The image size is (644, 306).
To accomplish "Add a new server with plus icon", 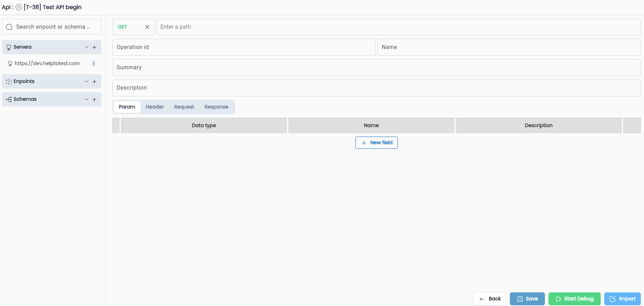I will coord(94,47).
